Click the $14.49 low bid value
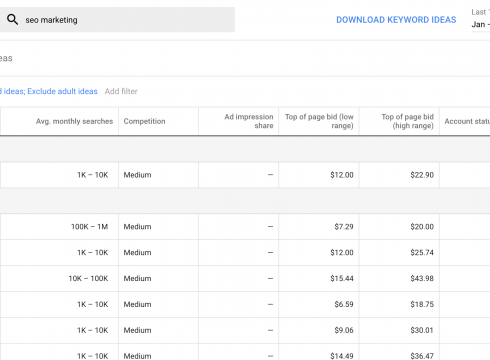This screenshot has width=490, height=360. pos(342,356)
